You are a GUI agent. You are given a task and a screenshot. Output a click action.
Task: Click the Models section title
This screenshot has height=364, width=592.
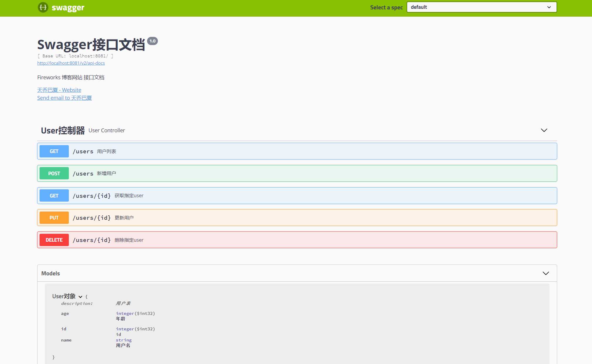51,273
